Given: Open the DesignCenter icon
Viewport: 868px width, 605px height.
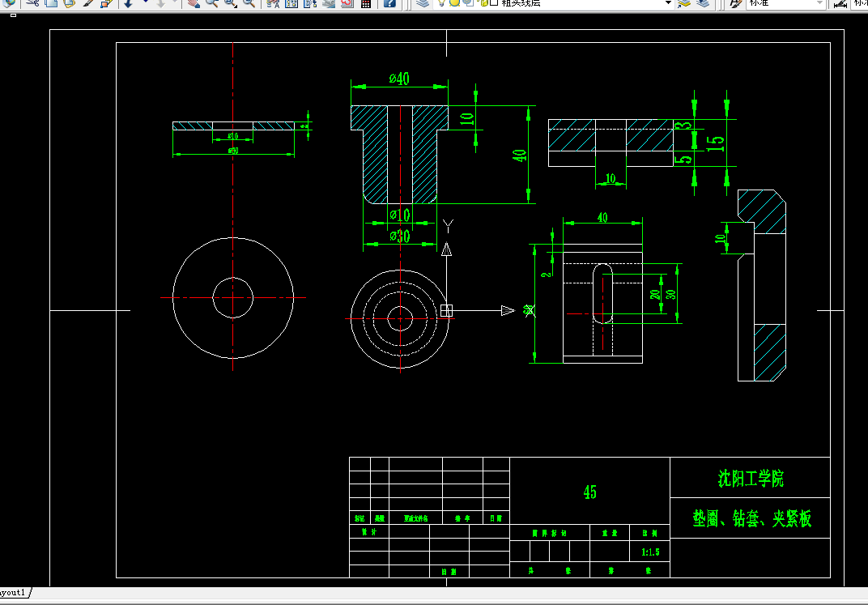Looking at the screenshot, I should pos(291,2).
